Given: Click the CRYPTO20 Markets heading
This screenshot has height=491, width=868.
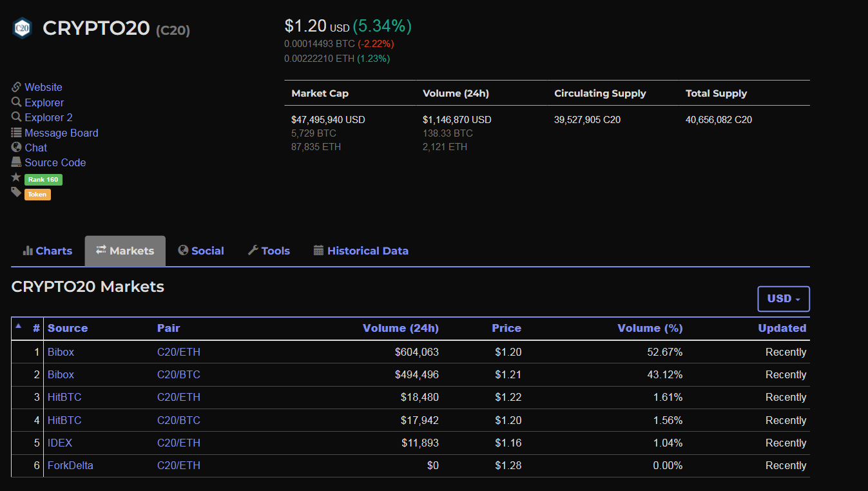Looking at the screenshot, I should pos(88,287).
